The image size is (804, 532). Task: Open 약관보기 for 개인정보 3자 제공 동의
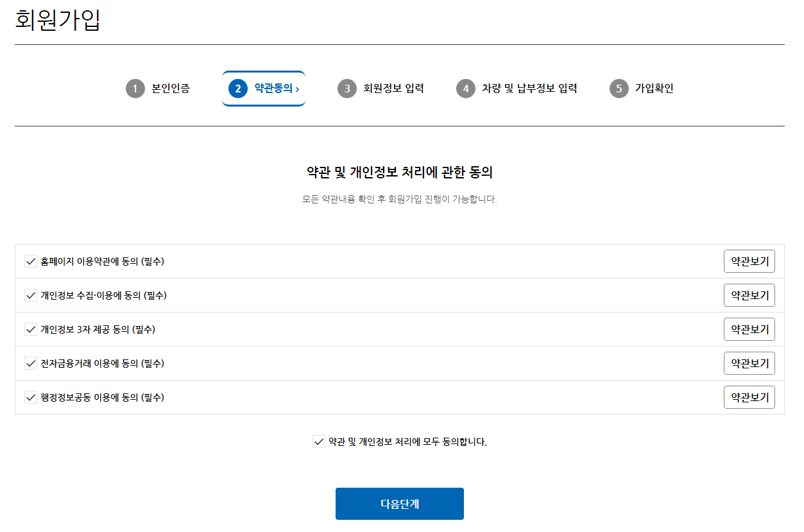[749, 329]
